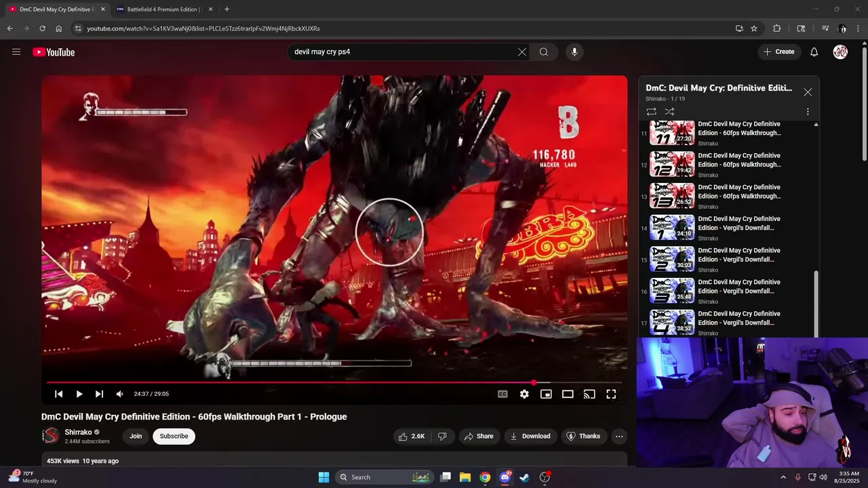Image resolution: width=868 pixels, height=488 pixels.
Task: Expand video description views line
Action: click(x=83, y=461)
